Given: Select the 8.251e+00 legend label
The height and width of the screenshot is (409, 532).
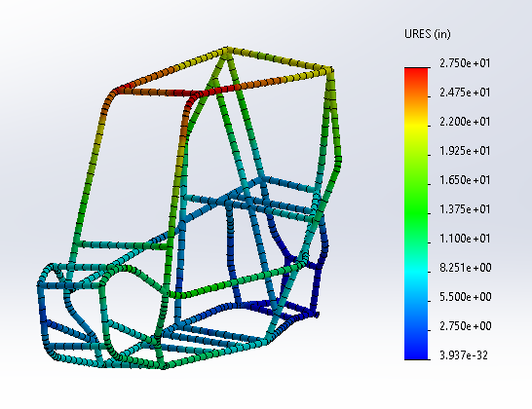Looking at the screenshot, I should pos(466,268).
